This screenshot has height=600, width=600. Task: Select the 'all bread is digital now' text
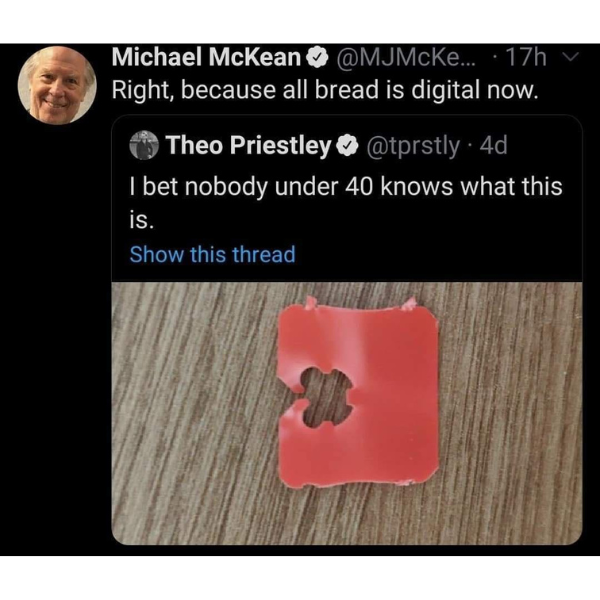click(x=410, y=90)
